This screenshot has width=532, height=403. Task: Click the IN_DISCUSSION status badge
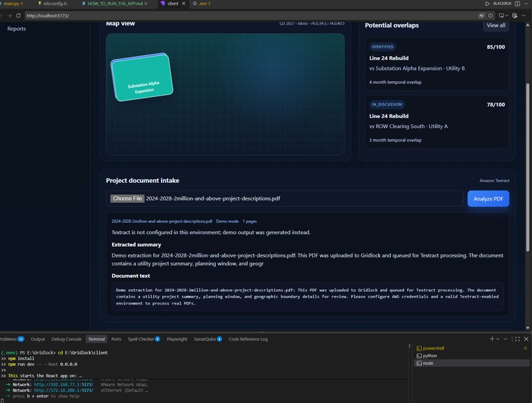[x=387, y=105]
